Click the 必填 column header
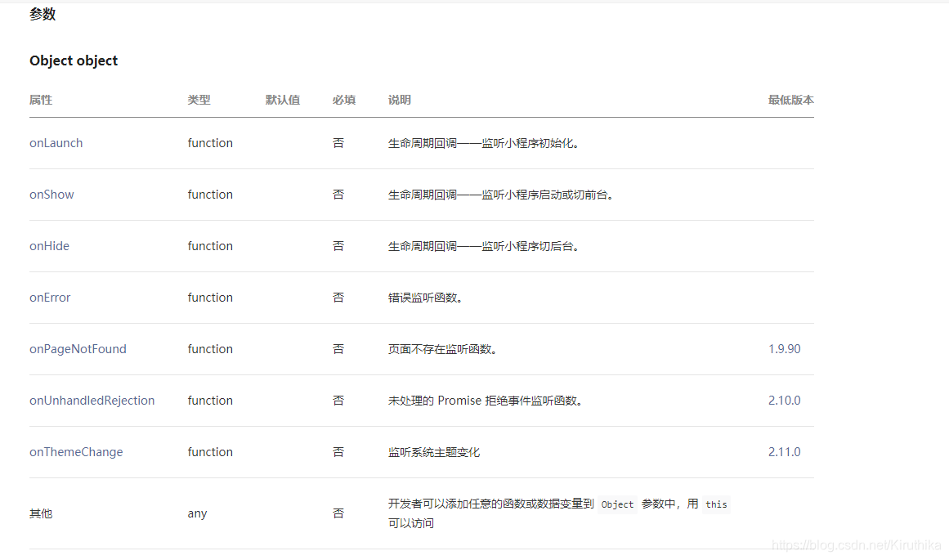This screenshot has width=949, height=560. pyautogui.click(x=344, y=100)
